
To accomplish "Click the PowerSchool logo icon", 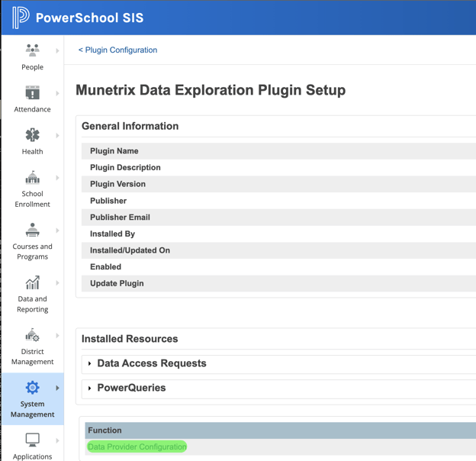I will (21, 18).
